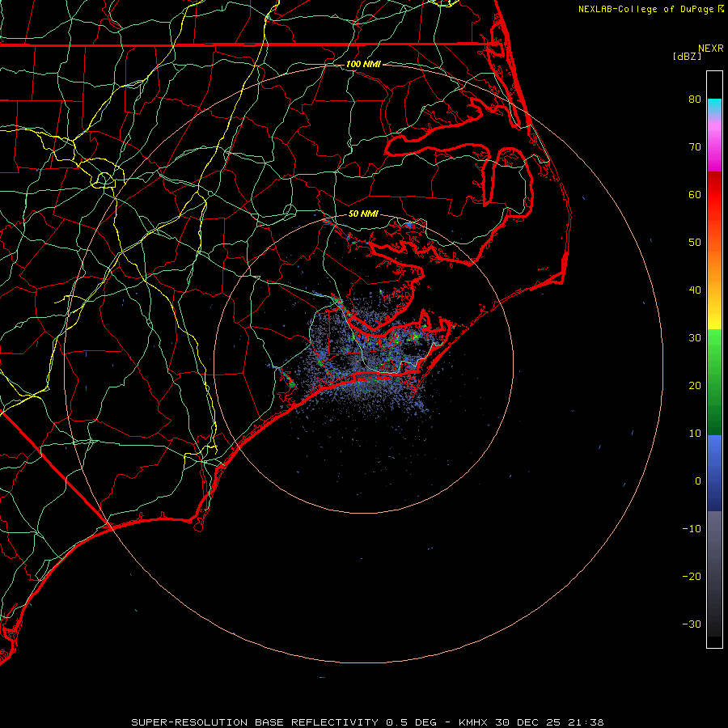Select the 80 dBZ scale value

coord(695,99)
